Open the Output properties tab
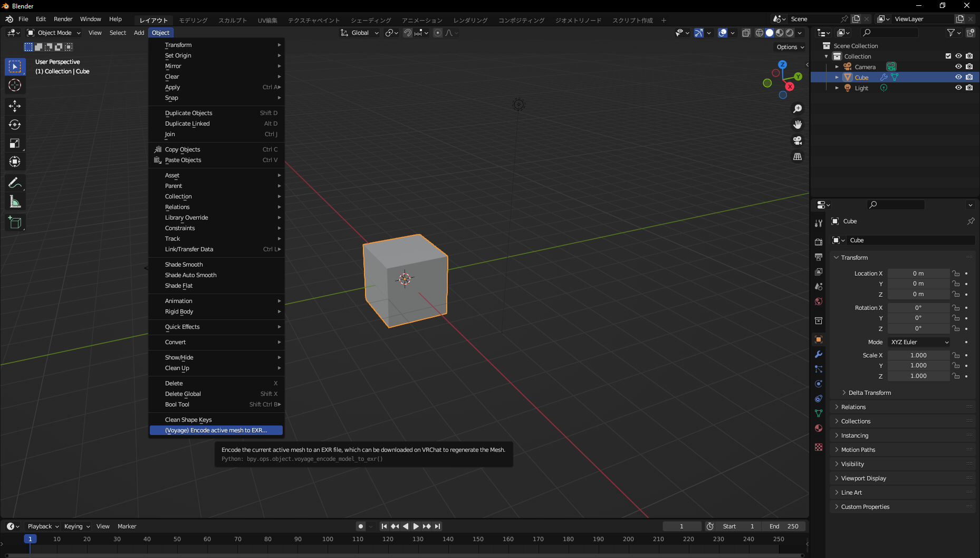 pos(819,257)
